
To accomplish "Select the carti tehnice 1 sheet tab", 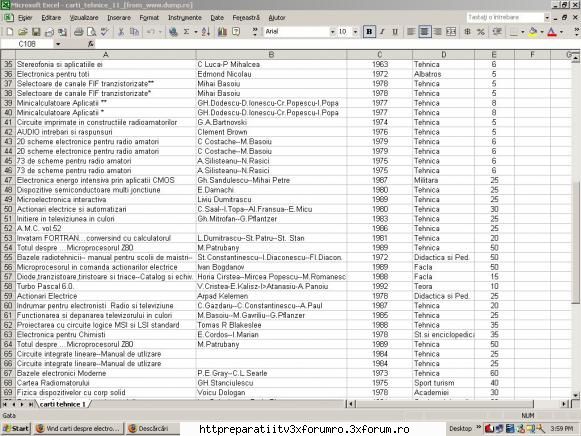I will 62,404.
